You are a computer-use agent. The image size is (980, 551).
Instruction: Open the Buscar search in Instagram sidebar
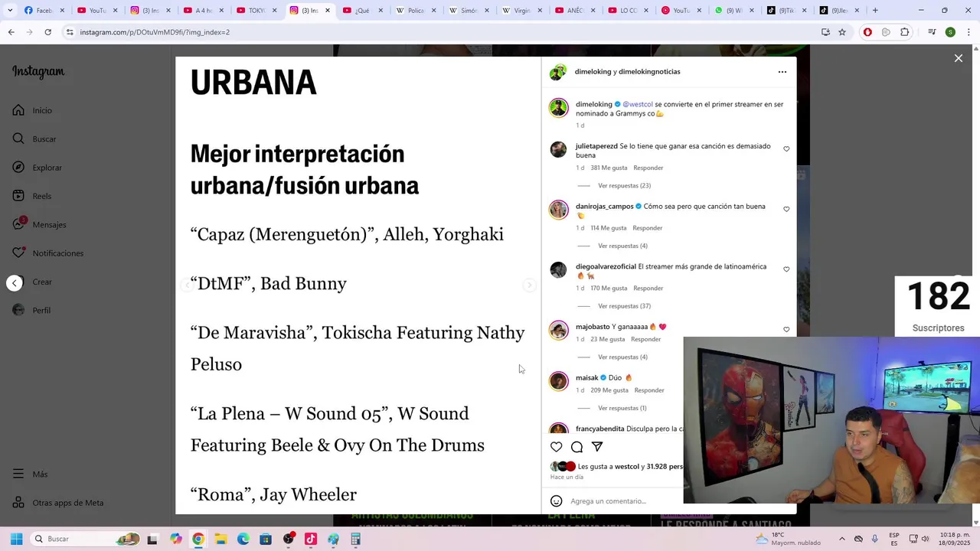[34, 139]
